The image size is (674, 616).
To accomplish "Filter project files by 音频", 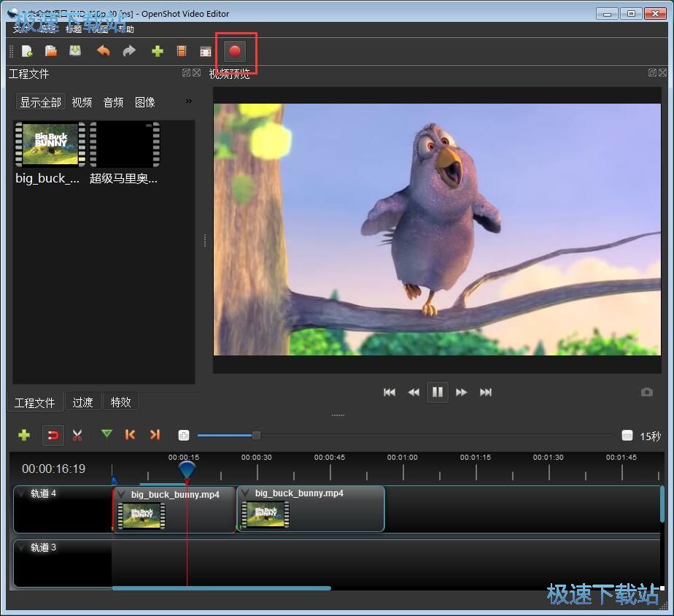I will pos(114,102).
